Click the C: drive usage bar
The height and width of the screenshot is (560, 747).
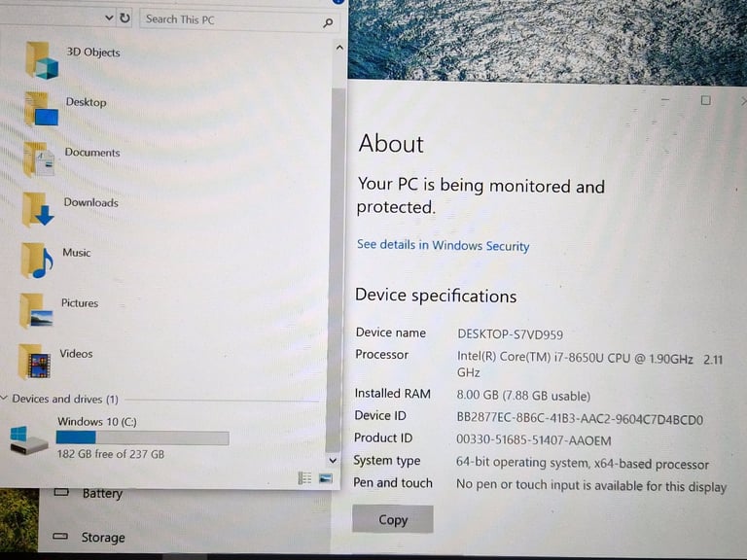tap(142, 437)
